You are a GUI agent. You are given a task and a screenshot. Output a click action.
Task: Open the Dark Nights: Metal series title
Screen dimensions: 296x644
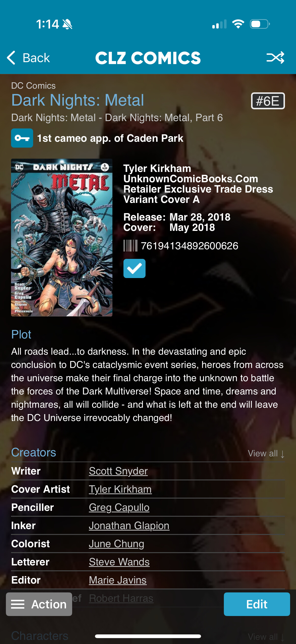click(x=78, y=100)
